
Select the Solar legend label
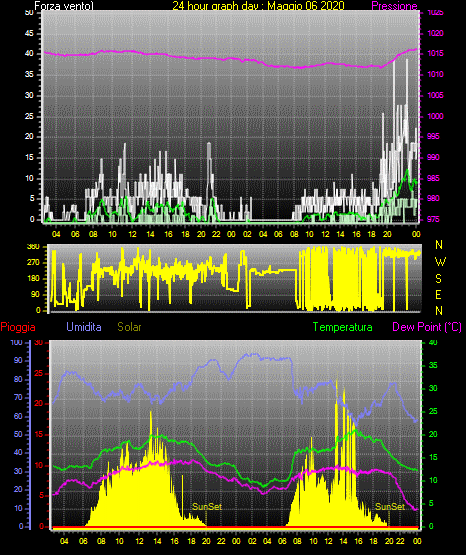[x=129, y=327]
